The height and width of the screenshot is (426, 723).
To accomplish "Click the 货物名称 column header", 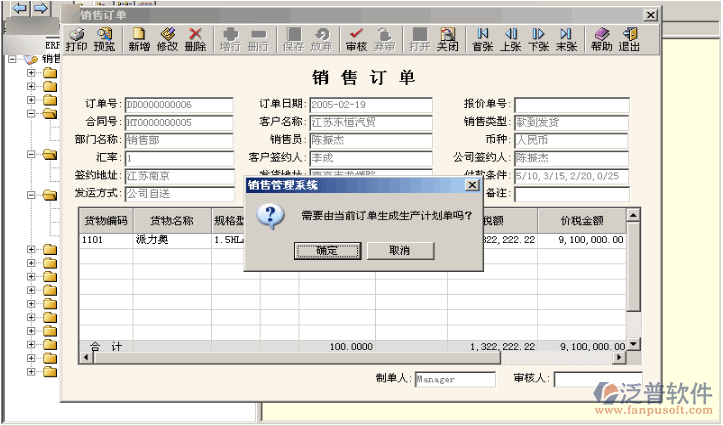I will [x=171, y=220].
